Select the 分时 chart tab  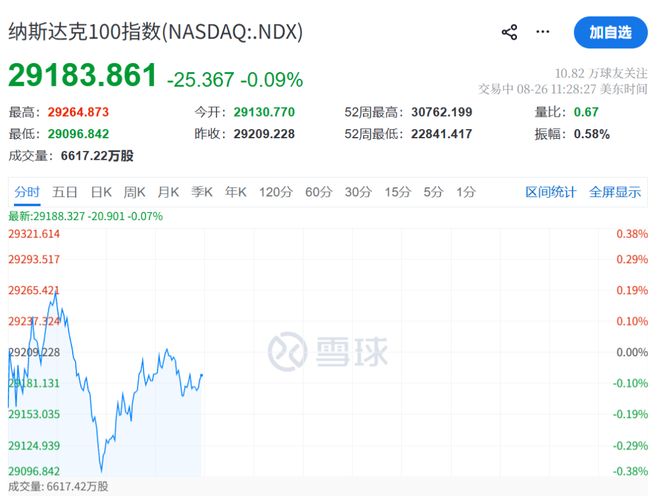27,192
